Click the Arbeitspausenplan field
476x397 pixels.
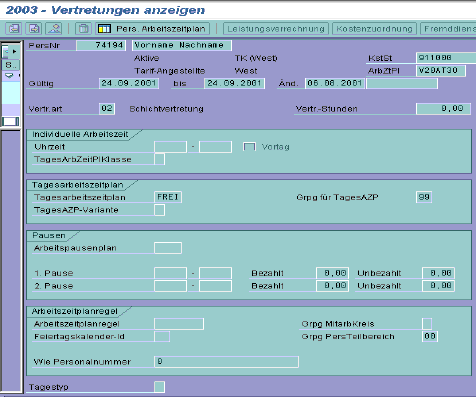click(168, 248)
